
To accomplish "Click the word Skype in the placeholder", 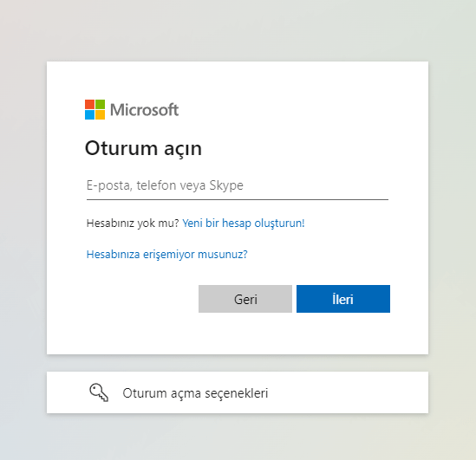I will click(x=226, y=185).
